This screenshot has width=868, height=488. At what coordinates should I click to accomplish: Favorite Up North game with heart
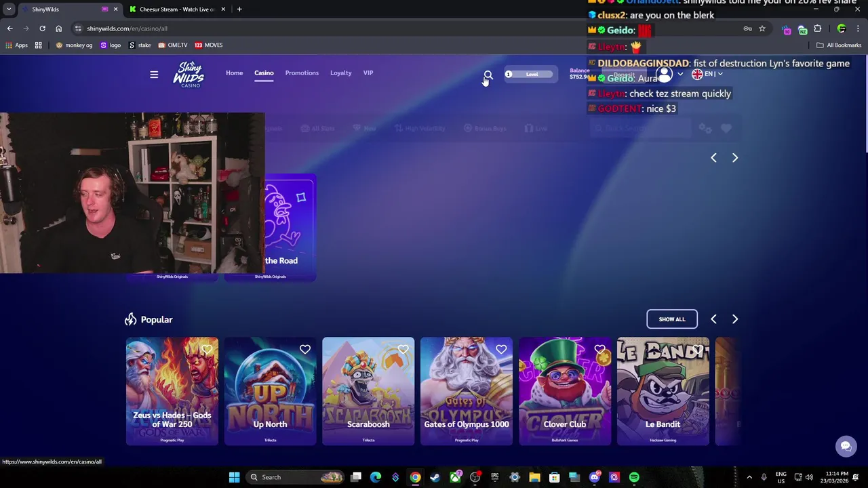[x=305, y=349]
